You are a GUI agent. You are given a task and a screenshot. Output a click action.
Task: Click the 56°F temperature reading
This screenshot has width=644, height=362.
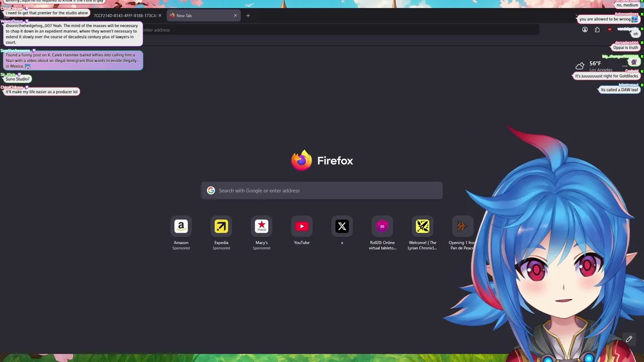[x=595, y=63]
